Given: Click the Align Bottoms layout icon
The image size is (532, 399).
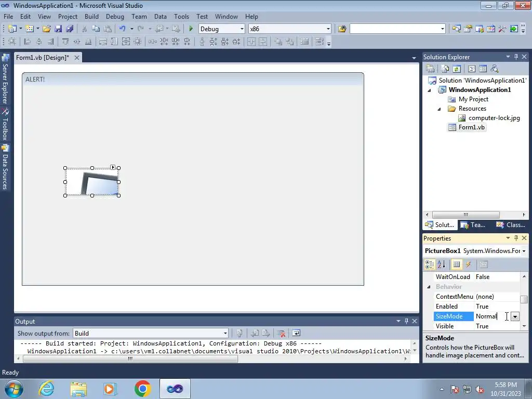Looking at the screenshot, I should 88,42.
